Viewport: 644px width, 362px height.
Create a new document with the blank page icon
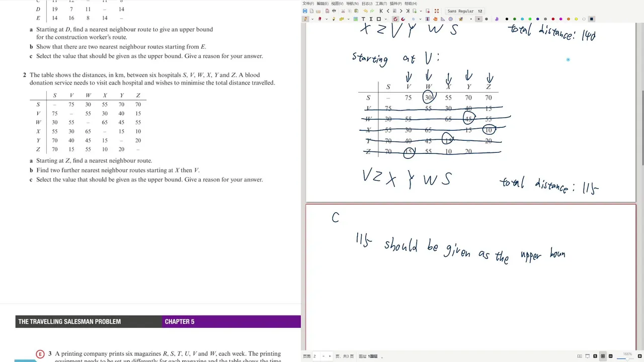(311, 11)
